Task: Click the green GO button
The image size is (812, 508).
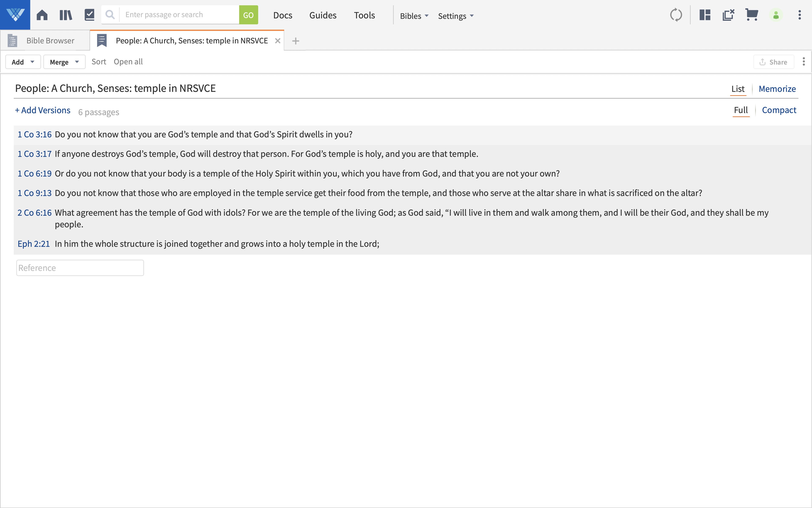Action: (248, 15)
